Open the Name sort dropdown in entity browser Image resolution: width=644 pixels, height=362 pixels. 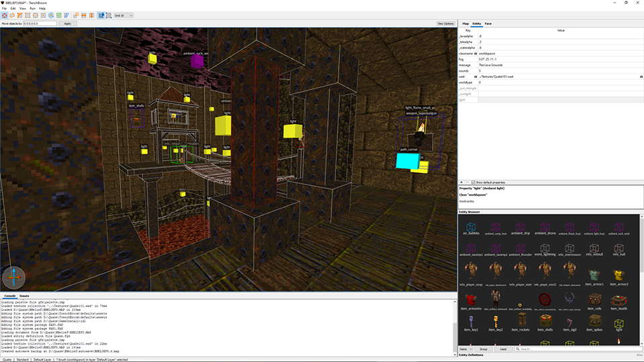coord(466,349)
